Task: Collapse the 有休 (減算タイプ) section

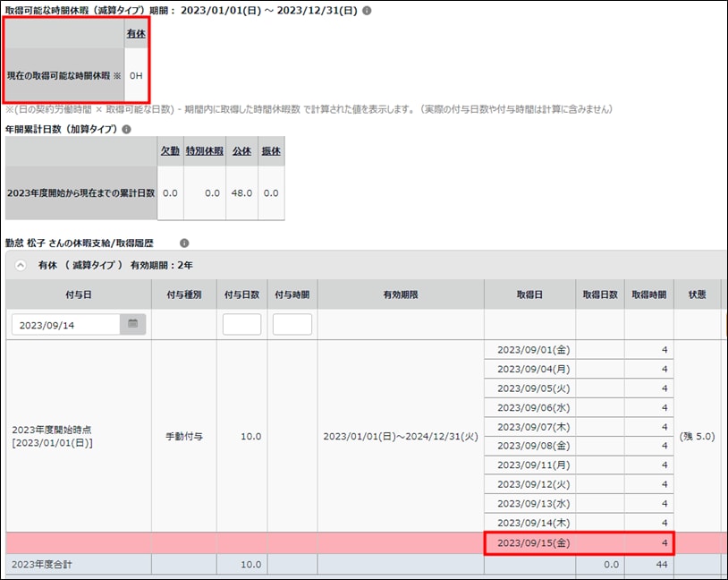Action: (x=21, y=266)
